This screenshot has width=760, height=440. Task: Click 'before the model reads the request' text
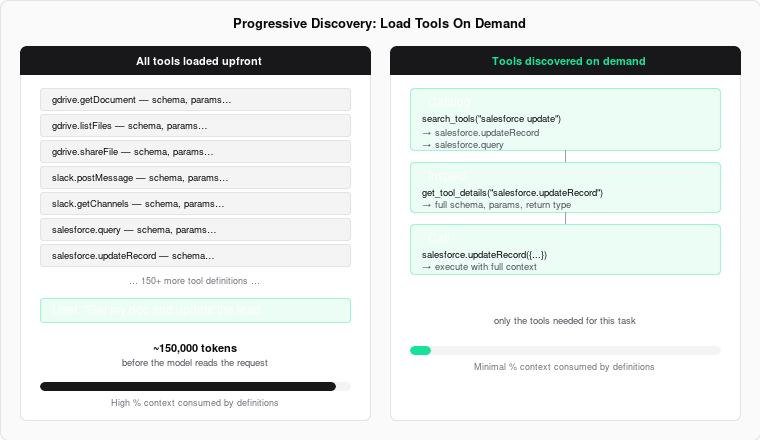(x=194, y=362)
